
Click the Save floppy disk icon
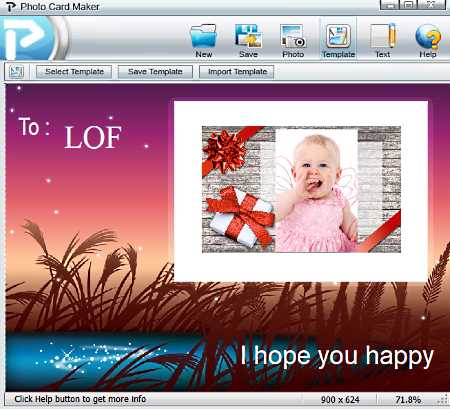coord(248,36)
